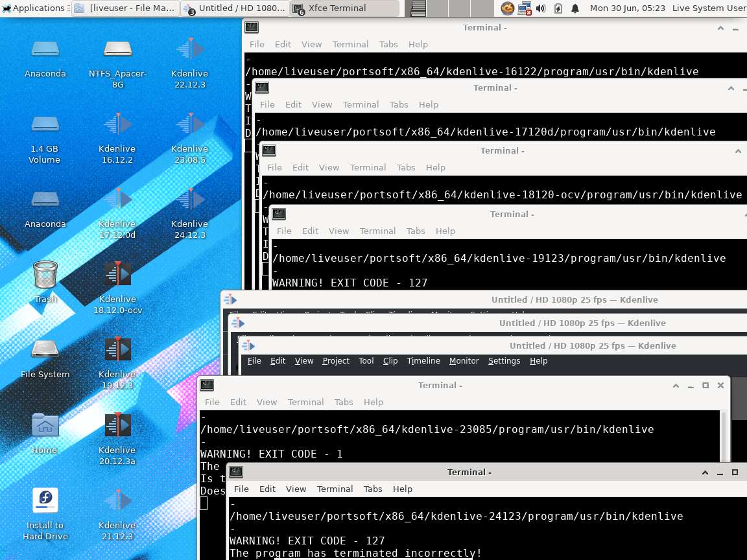Open Tabs menu in kdenlive-18120-ocv terminal
This screenshot has width=747, height=560.
406,167
